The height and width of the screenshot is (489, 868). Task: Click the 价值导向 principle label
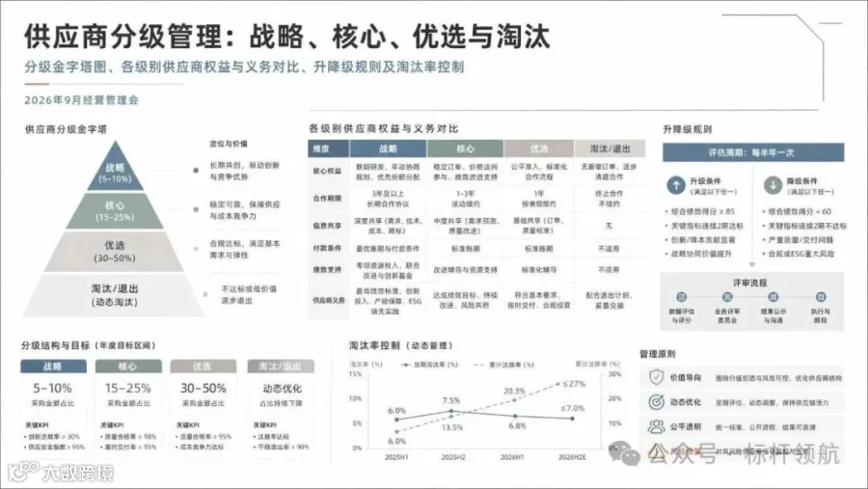point(686,378)
